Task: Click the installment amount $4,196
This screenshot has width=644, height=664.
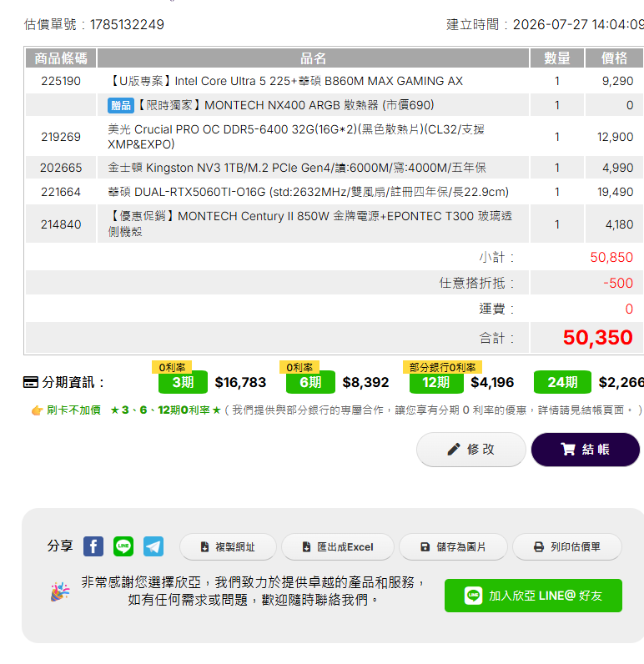Action: 492,382
